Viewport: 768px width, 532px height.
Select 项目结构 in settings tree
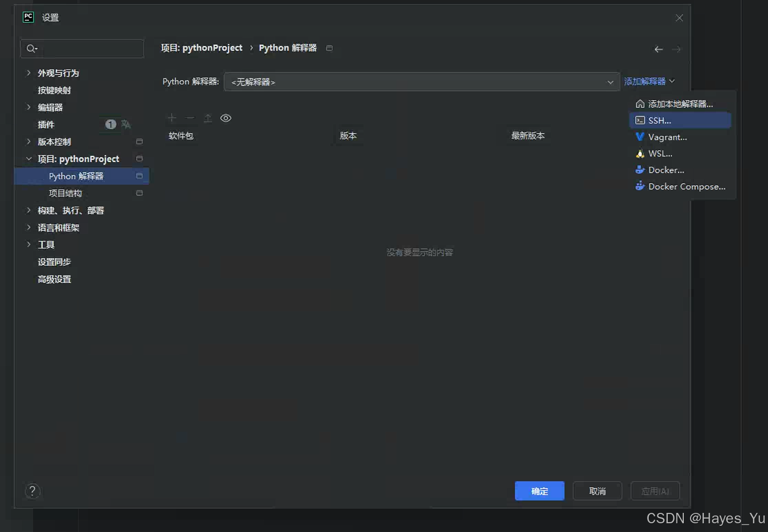65,193
